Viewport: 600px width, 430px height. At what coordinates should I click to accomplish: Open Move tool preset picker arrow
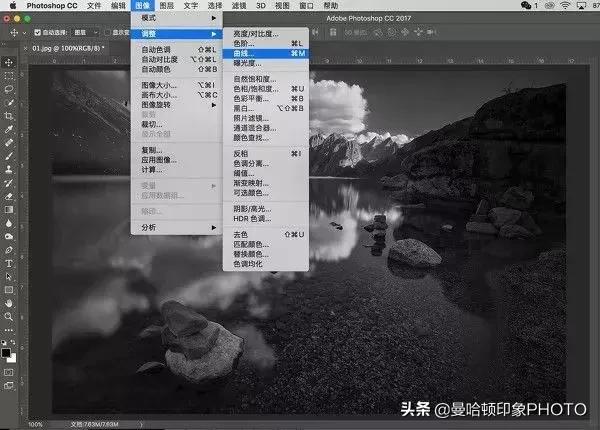tap(24, 33)
